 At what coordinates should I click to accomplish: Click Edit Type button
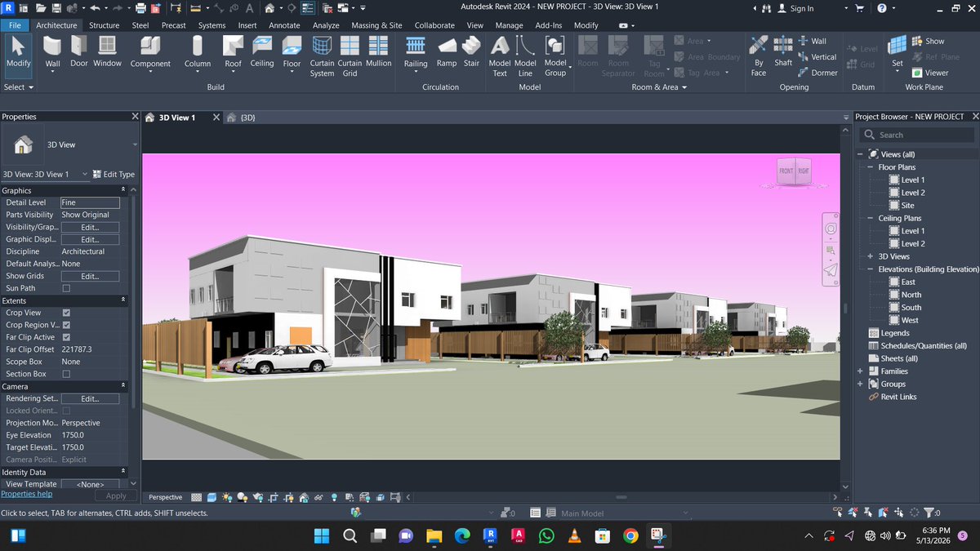click(114, 174)
